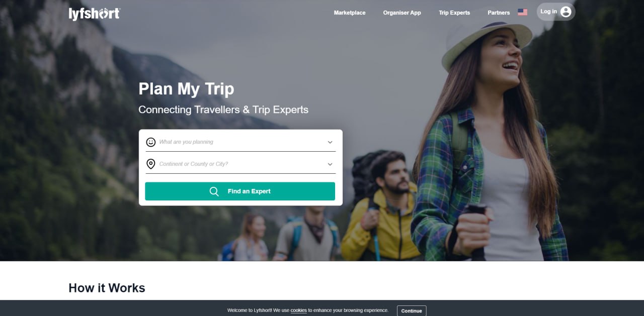Open the 'What are you planning' combo box
644x316 pixels.
[x=240, y=142]
